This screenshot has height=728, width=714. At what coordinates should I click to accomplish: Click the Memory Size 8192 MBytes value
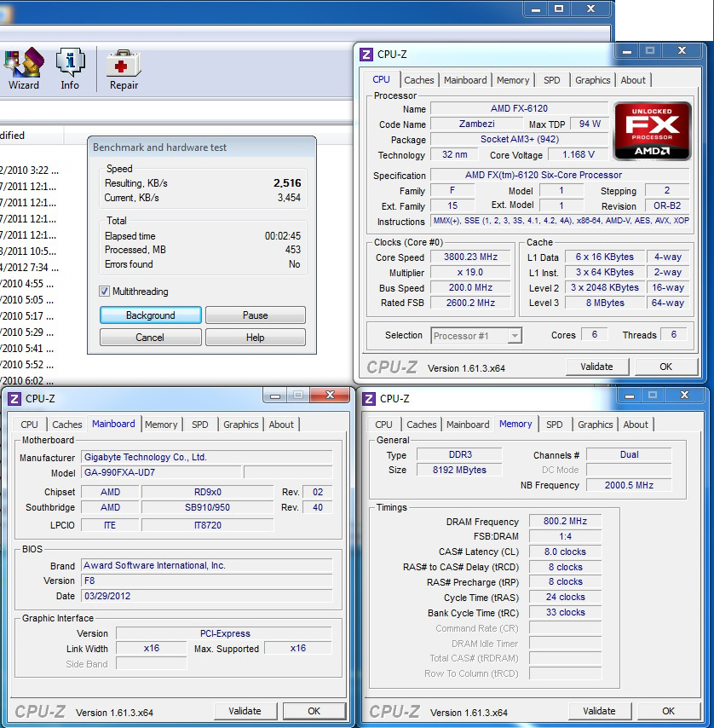pos(459,470)
